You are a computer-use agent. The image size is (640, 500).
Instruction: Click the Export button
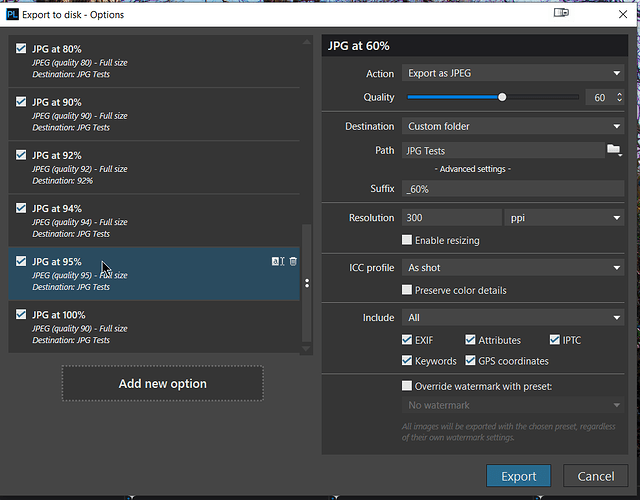point(519,476)
